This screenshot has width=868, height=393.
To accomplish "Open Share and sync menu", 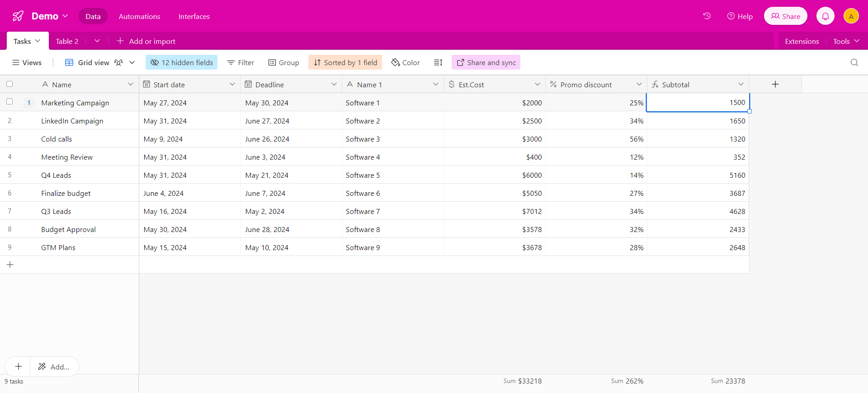I will pyautogui.click(x=486, y=62).
